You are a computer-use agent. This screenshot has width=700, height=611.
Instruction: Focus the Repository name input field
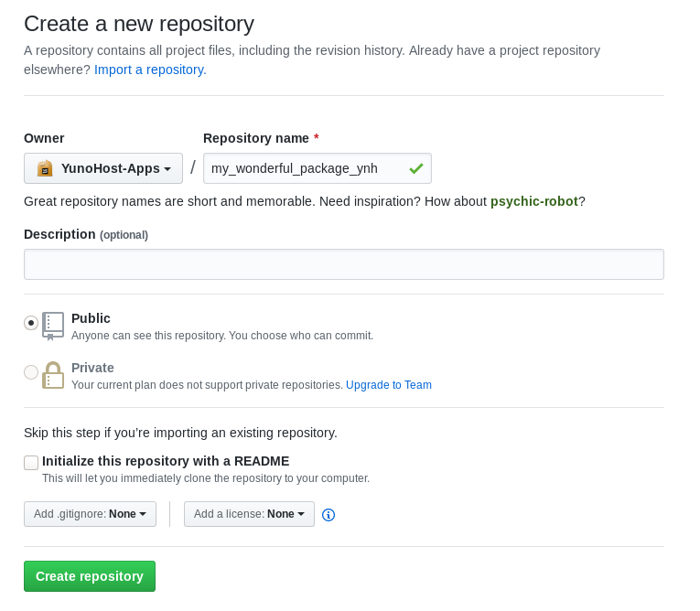click(318, 168)
